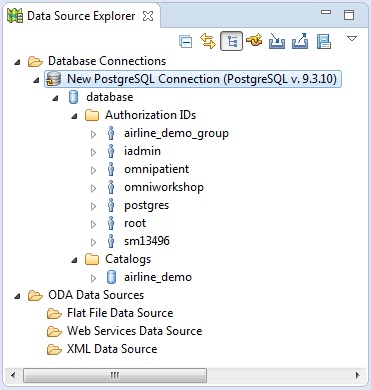
Task: Select the omniworkshop label
Action: (164, 187)
